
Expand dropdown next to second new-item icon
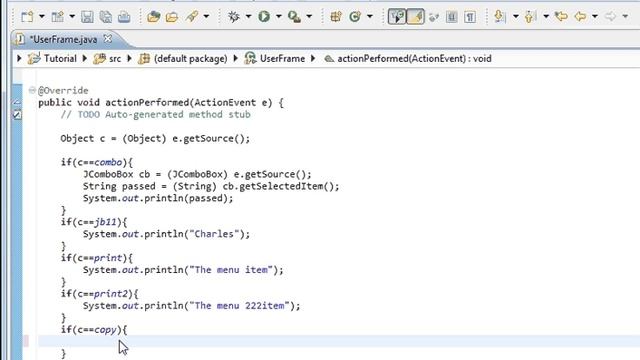click(72, 17)
